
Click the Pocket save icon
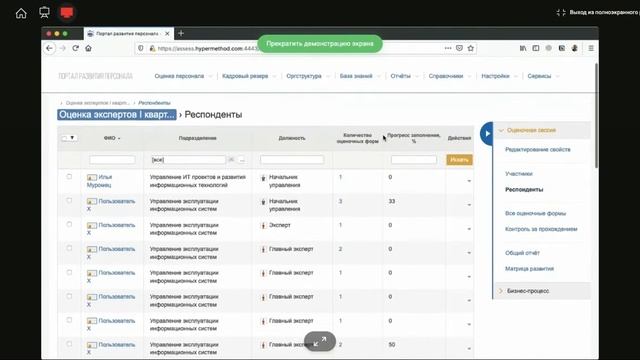(459, 48)
